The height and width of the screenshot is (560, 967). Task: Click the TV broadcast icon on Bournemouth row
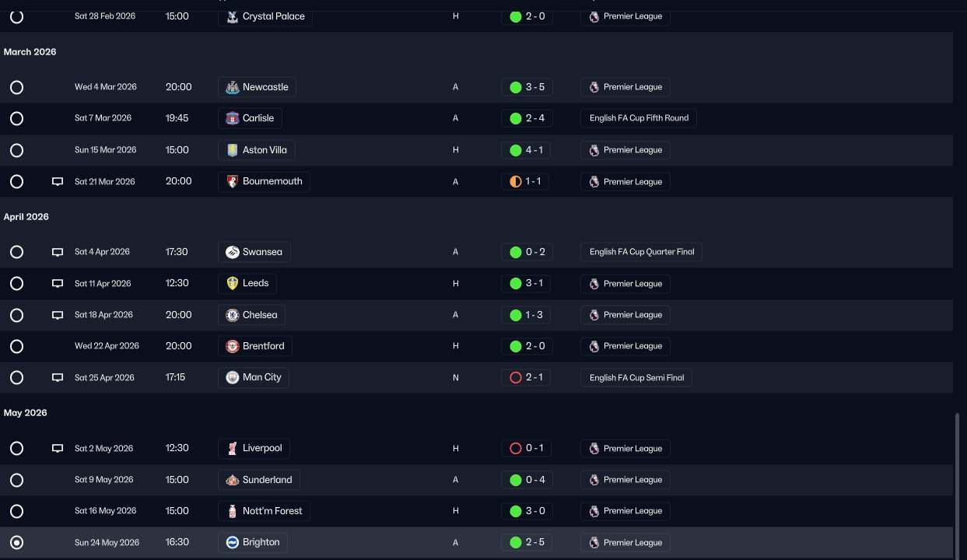coord(58,182)
